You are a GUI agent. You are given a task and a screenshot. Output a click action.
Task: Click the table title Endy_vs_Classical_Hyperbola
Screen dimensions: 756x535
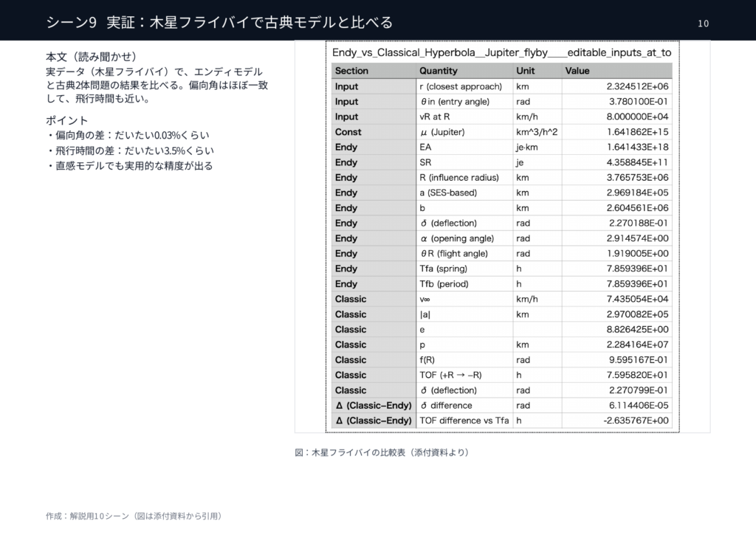(x=501, y=53)
